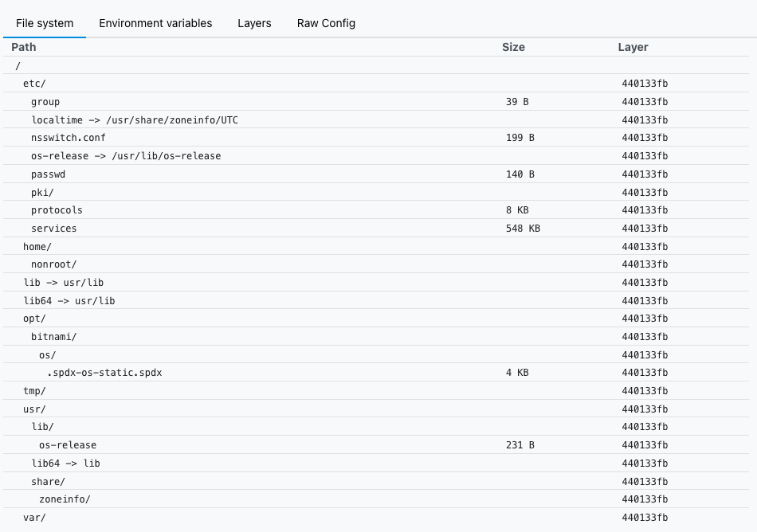
Task: Switch to the Environment variables tab
Action: (x=155, y=23)
